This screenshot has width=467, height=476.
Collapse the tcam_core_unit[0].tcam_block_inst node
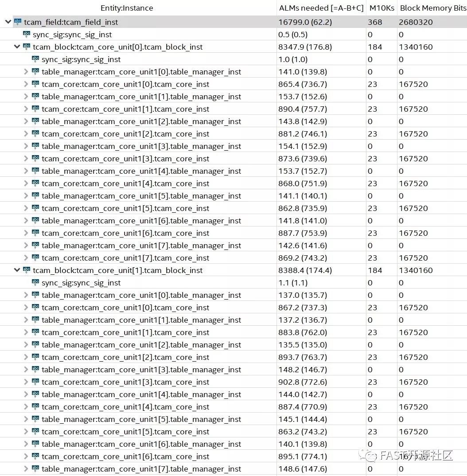pos(17,47)
